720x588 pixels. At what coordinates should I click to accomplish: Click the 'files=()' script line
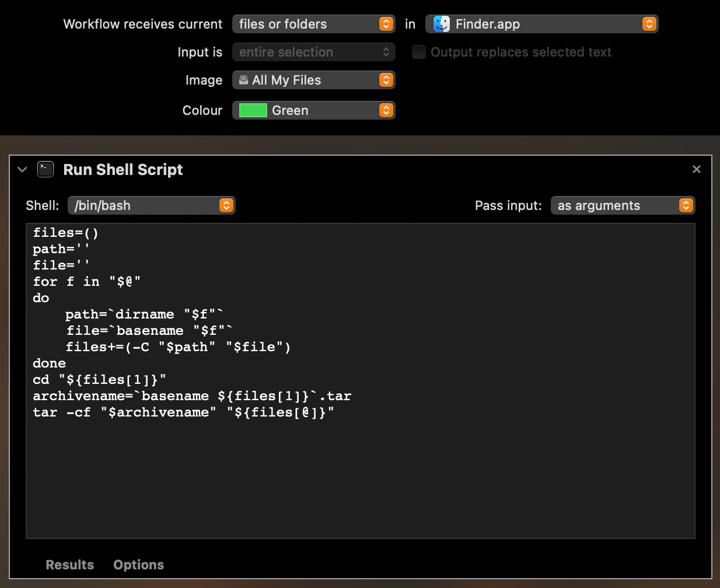click(x=66, y=233)
